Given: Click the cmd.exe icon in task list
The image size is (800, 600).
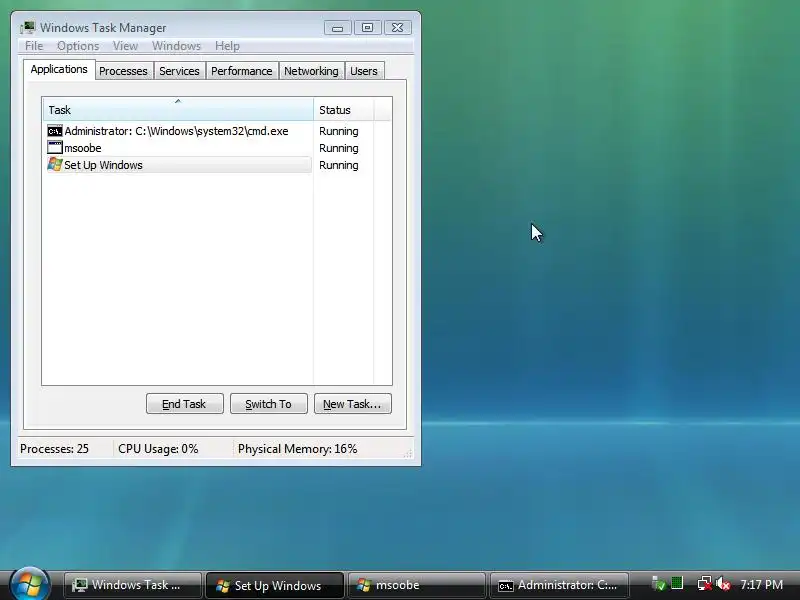Looking at the screenshot, I should point(55,131).
